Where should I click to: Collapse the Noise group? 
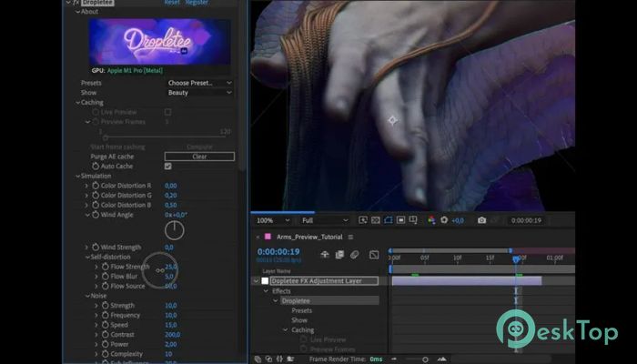(87, 296)
